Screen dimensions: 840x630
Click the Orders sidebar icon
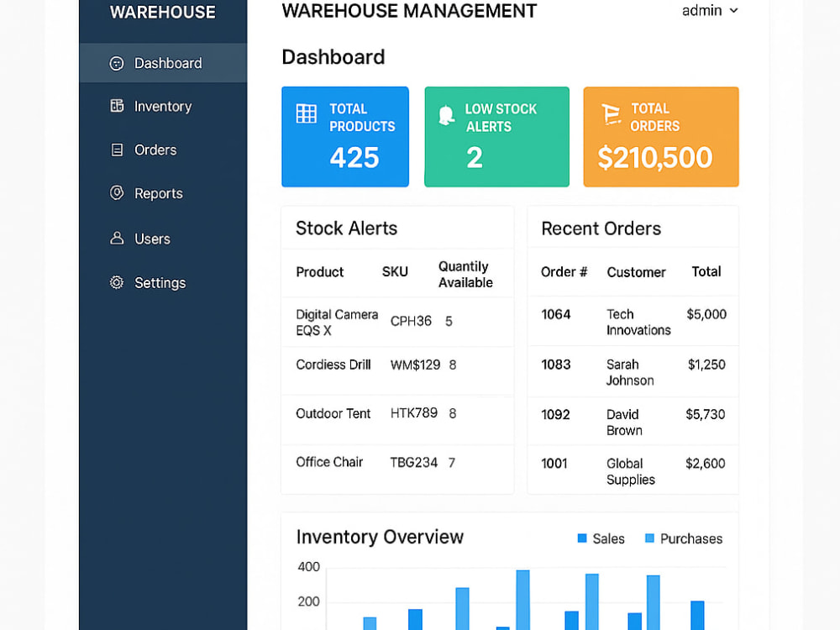pos(117,150)
